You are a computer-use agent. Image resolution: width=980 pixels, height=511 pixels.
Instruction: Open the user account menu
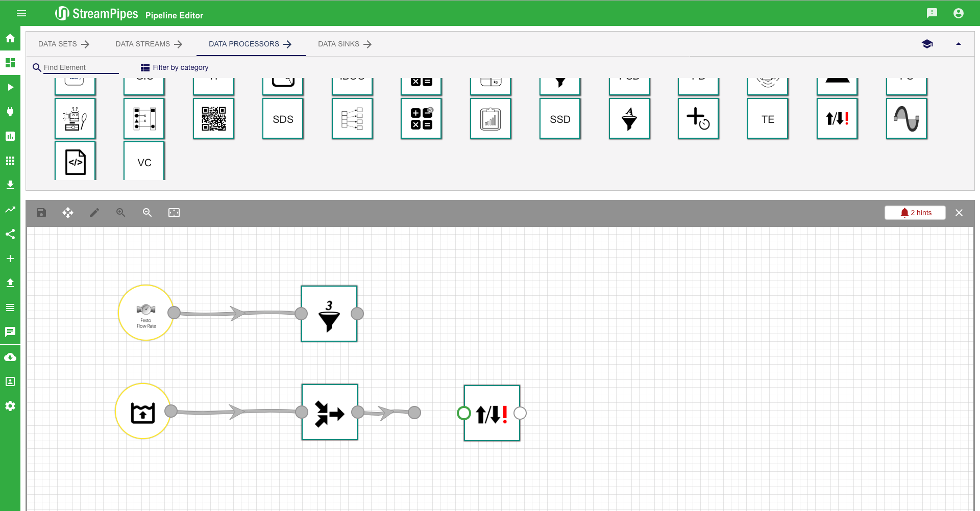pyautogui.click(x=958, y=13)
